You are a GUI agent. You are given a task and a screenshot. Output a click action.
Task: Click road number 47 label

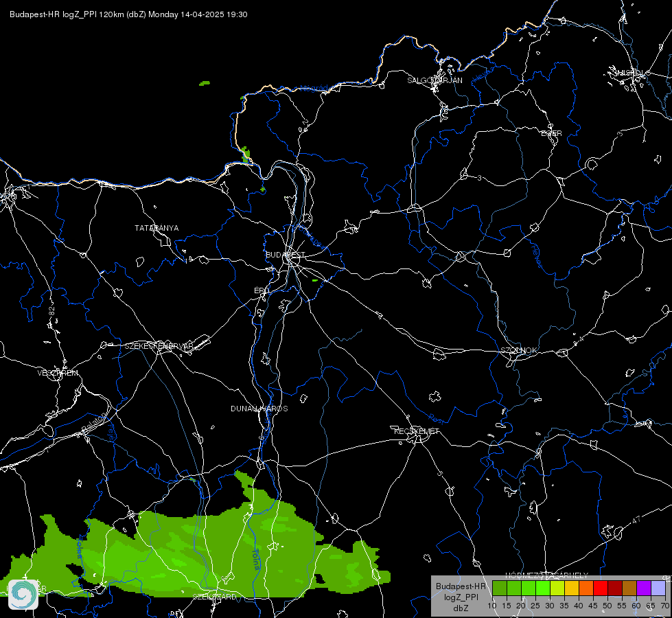(x=636, y=520)
